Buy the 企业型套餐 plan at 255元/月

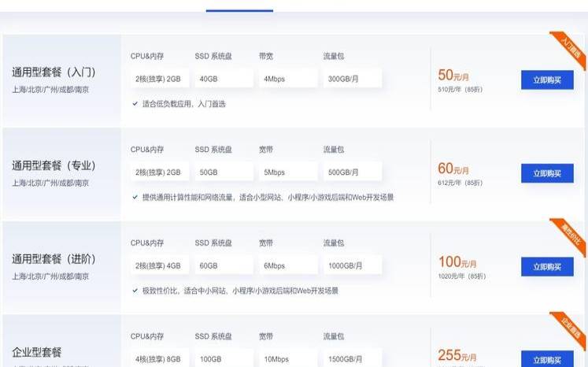(547, 359)
